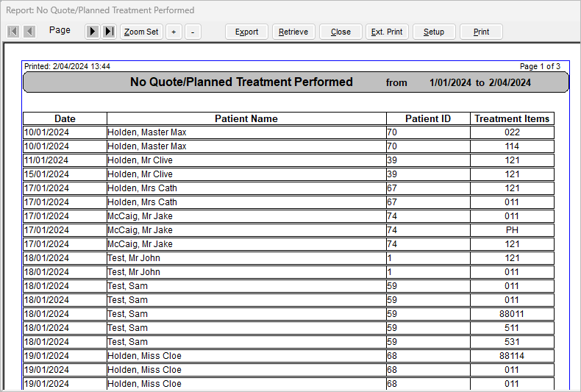Select treatment item PH for McCaig
The height and width of the screenshot is (392, 581).
(x=512, y=230)
